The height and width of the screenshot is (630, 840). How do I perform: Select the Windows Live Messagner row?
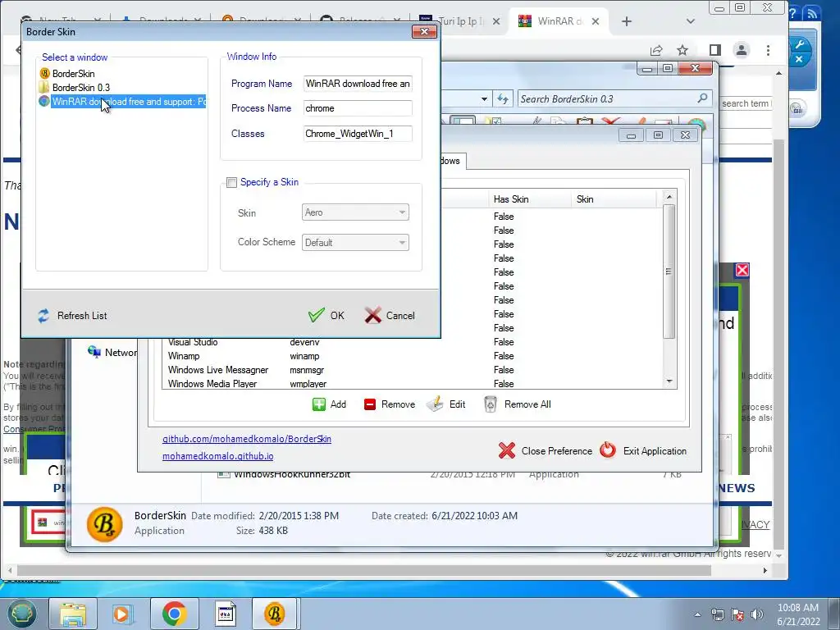413,370
